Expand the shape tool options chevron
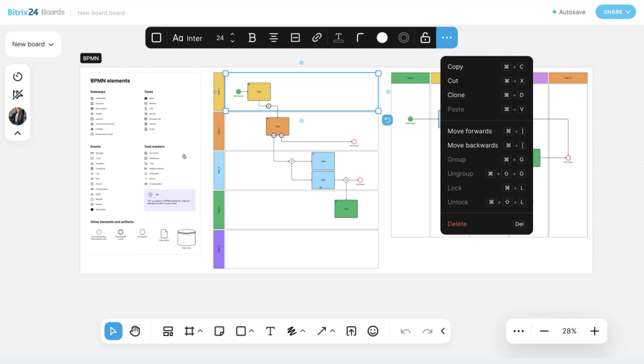 (x=251, y=331)
